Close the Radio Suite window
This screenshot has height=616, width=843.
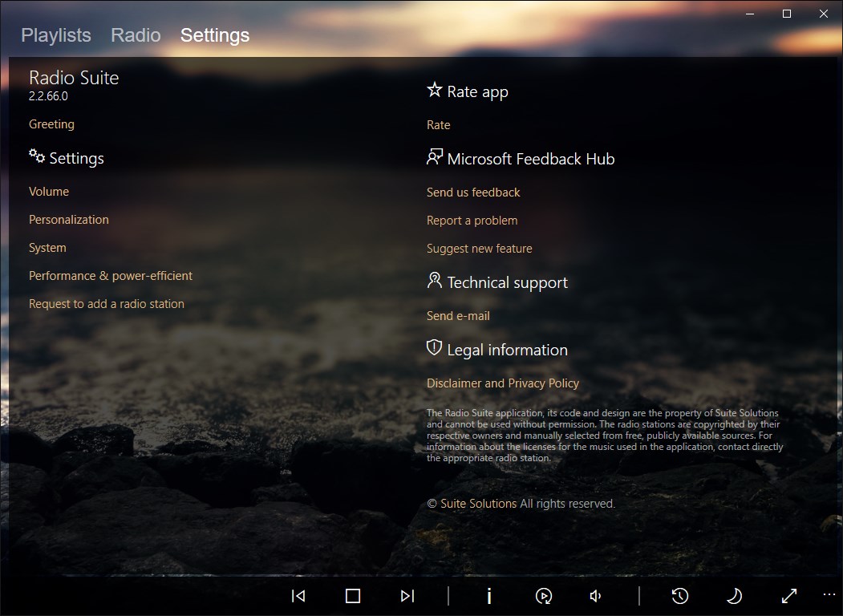[x=824, y=14]
